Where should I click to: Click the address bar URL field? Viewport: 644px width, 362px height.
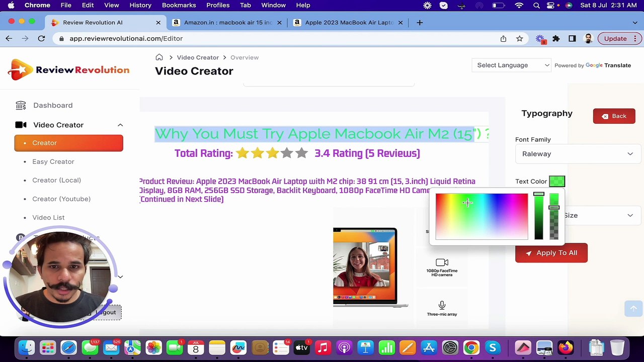[277, 38]
